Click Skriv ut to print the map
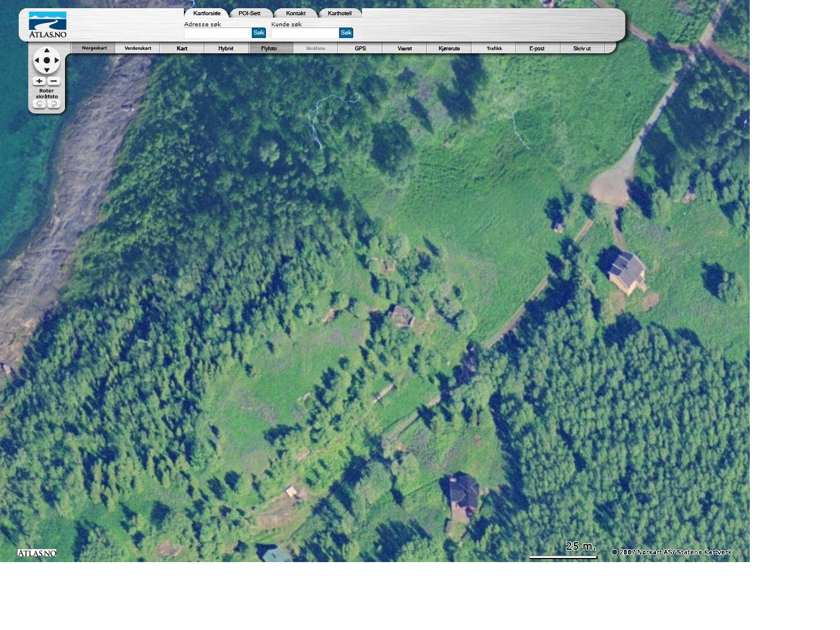This screenshot has width=840, height=630. (582, 49)
